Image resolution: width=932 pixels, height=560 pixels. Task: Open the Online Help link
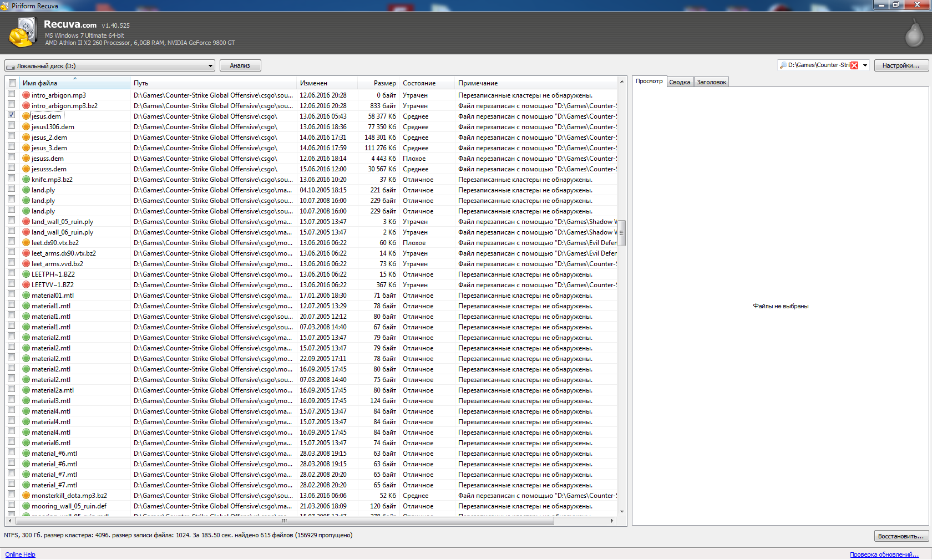tap(20, 554)
